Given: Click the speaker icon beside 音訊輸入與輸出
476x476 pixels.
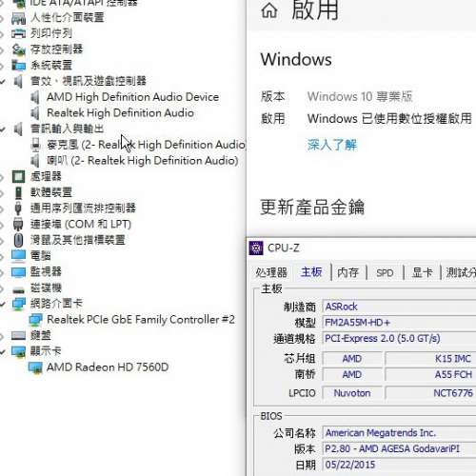Looking at the screenshot, I should coord(18,129).
